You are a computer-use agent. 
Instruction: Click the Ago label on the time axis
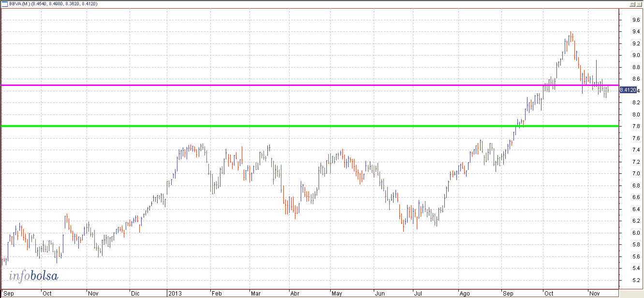tap(464, 293)
